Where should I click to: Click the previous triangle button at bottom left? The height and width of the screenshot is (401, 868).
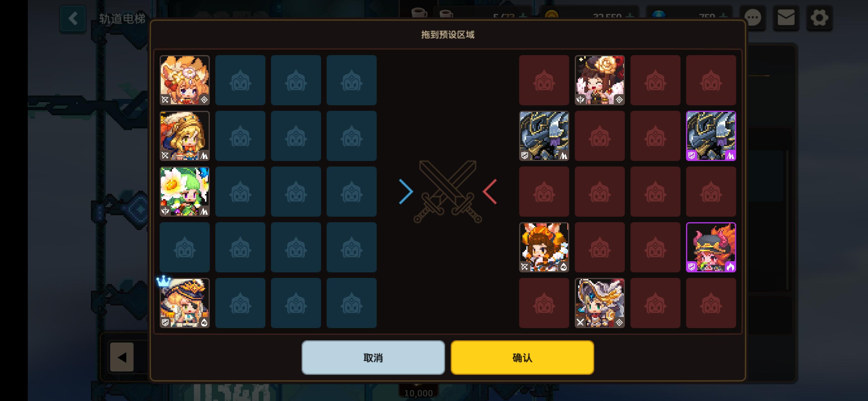pyautogui.click(x=122, y=357)
